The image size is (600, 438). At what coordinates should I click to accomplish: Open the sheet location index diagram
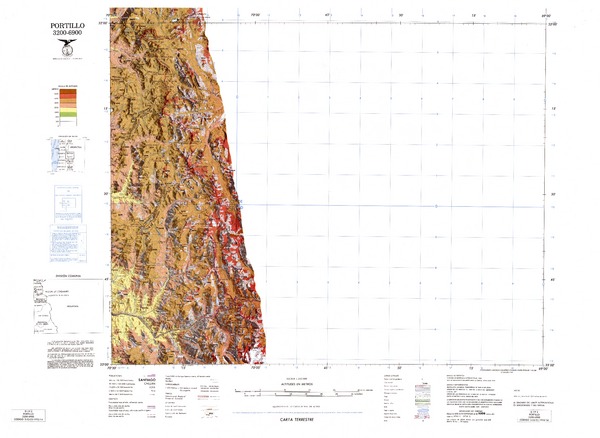click(x=68, y=157)
